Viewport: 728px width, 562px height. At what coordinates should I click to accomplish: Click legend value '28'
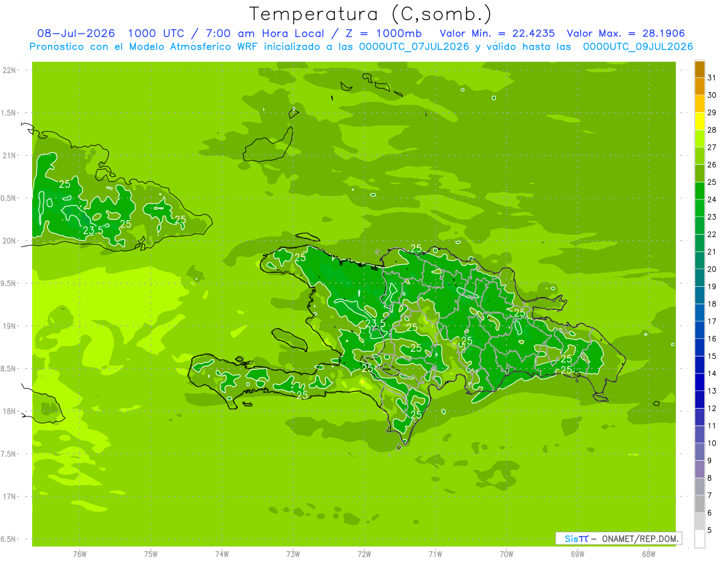click(x=712, y=130)
